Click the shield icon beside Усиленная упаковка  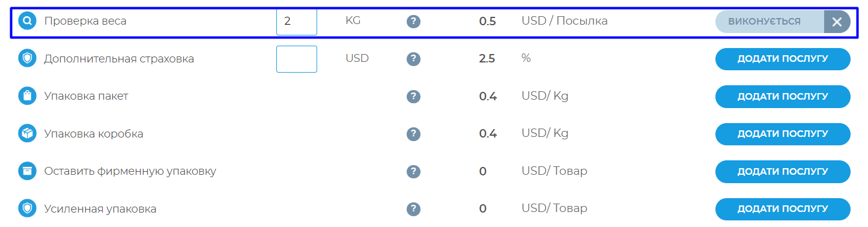tap(28, 209)
